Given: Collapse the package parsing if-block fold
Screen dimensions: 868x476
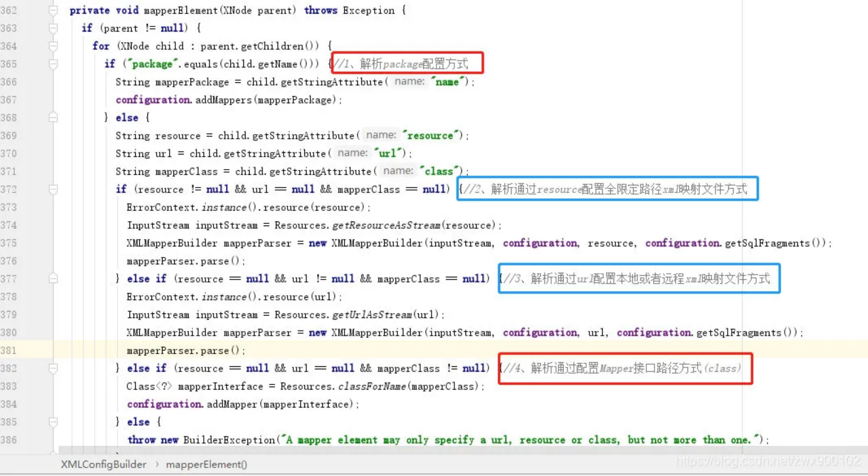Looking at the screenshot, I should [x=53, y=64].
